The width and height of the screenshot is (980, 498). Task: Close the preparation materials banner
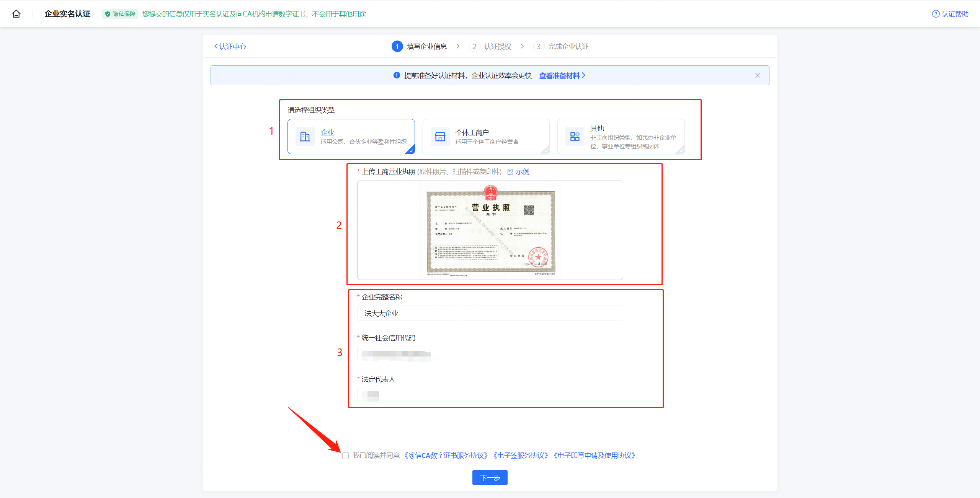[x=757, y=75]
